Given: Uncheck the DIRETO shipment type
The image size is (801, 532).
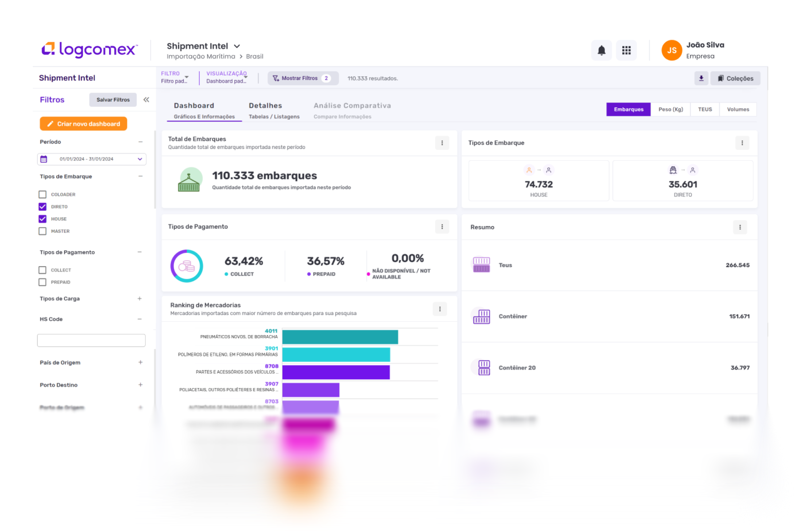Looking at the screenshot, I should (43, 207).
